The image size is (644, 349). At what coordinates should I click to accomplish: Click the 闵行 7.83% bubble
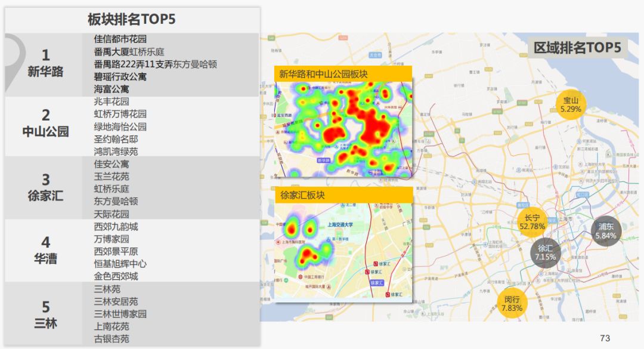click(512, 304)
